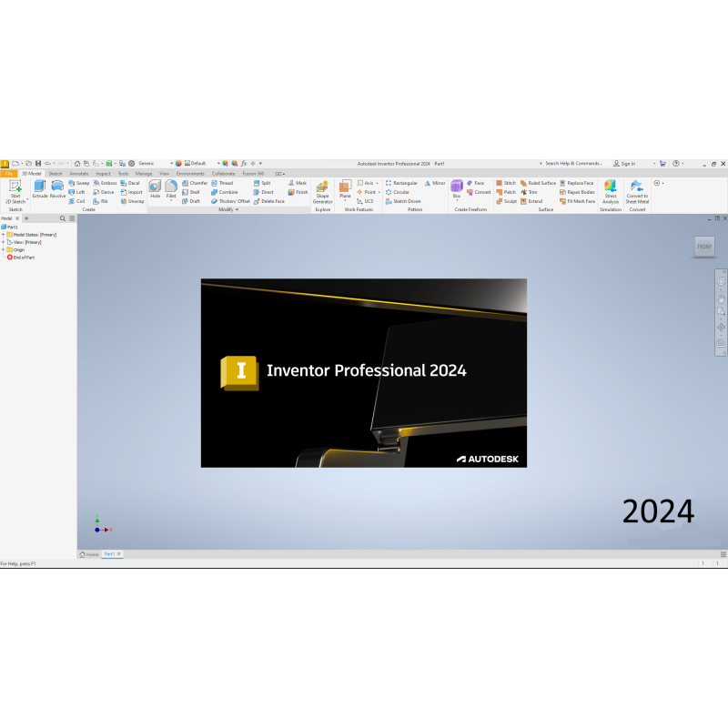Expand Model States: [Primary] node

coord(4,235)
